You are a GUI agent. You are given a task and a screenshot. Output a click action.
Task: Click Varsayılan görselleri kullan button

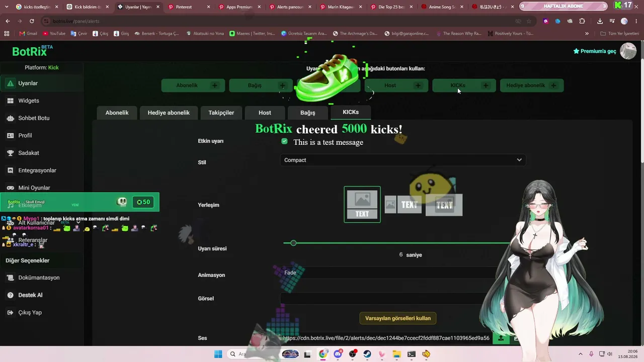tap(398, 318)
